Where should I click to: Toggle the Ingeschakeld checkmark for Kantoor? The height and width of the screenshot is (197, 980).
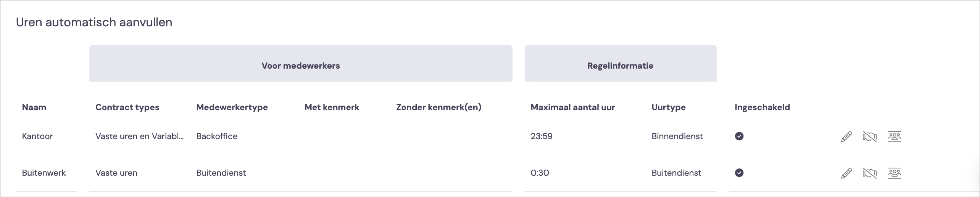739,136
